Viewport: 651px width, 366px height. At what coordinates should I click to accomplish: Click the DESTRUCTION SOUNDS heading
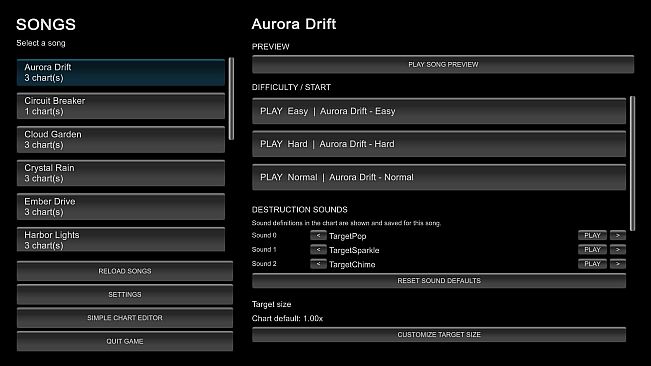click(300, 210)
